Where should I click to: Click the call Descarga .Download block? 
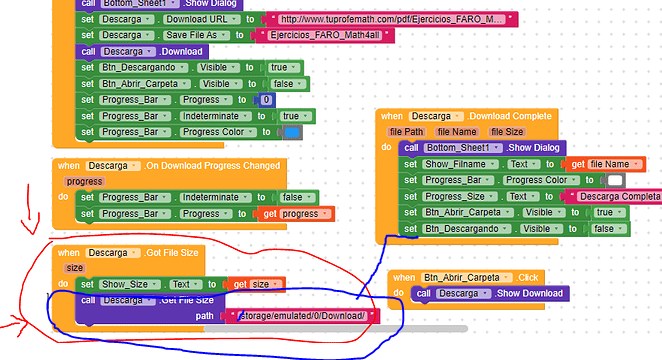pyautogui.click(x=142, y=52)
